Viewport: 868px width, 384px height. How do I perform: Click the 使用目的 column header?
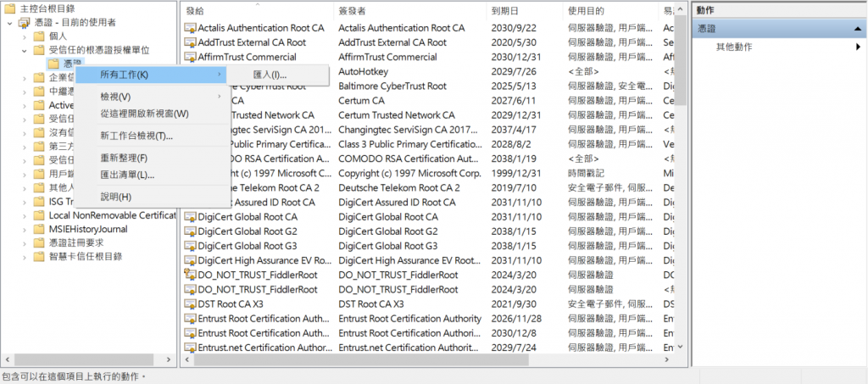[x=611, y=11]
